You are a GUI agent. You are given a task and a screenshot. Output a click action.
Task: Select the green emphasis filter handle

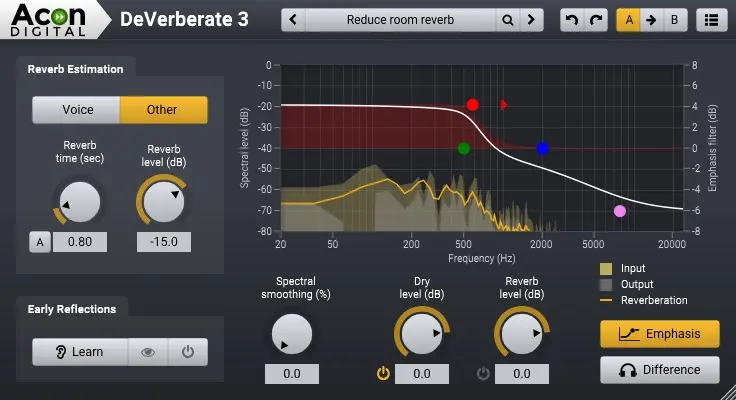(x=464, y=149)
